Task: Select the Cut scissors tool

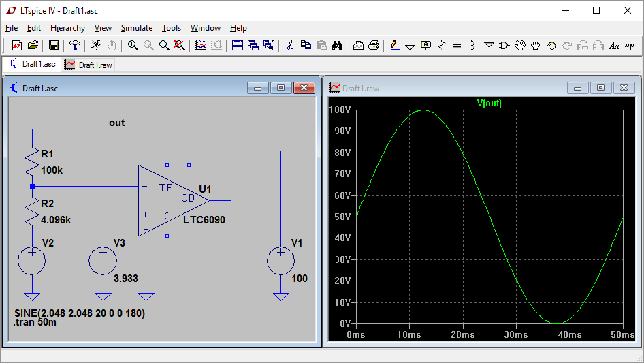Action: click(290, 45)
